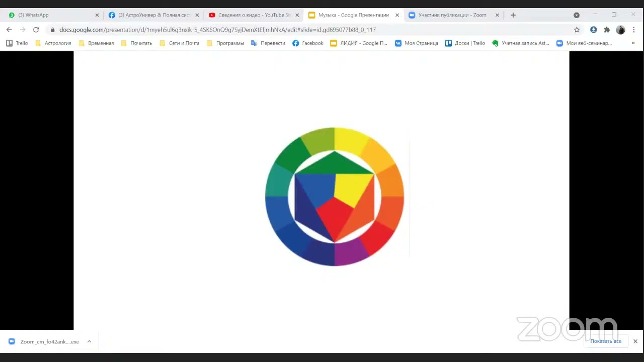Image resolution: width=644 pixels, height=362 pixels.
Task: Switch to the WhatsApp tab
Action: pos(53,15)
